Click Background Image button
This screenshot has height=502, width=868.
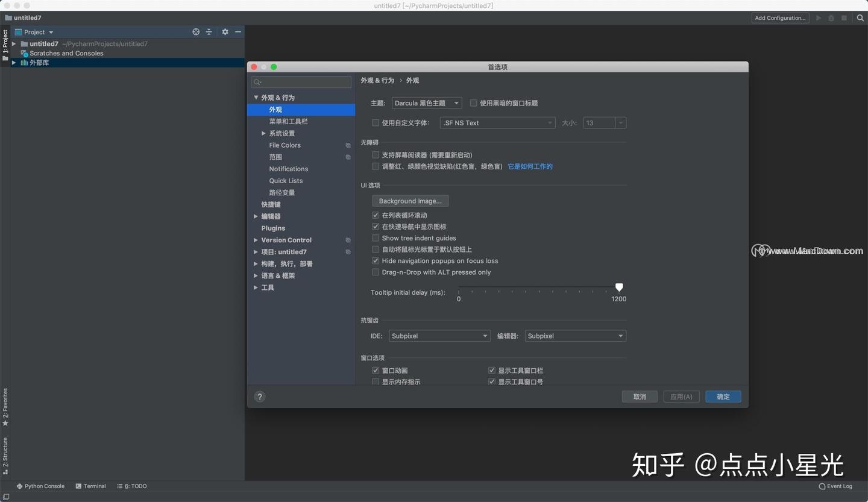click(410, 201)
